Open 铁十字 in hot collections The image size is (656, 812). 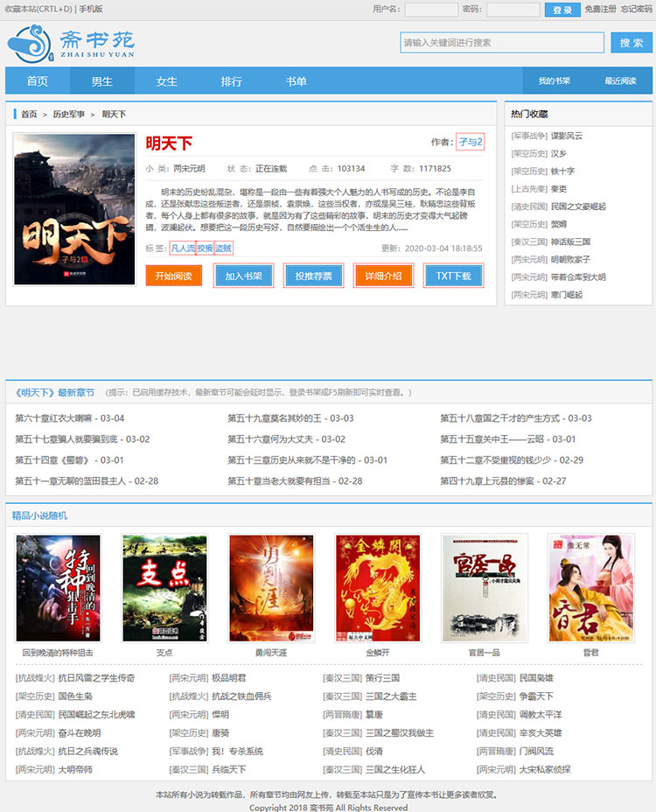pos(562,171)
